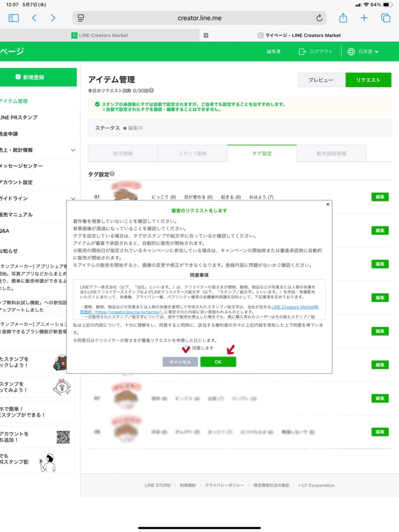Click the プライバシーポリシー footer link
The image size is (399, 532).
point(224,485)
